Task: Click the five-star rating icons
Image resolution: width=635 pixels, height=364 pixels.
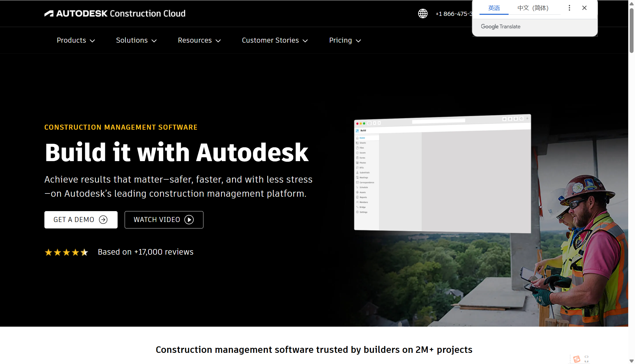Action: 66,252
